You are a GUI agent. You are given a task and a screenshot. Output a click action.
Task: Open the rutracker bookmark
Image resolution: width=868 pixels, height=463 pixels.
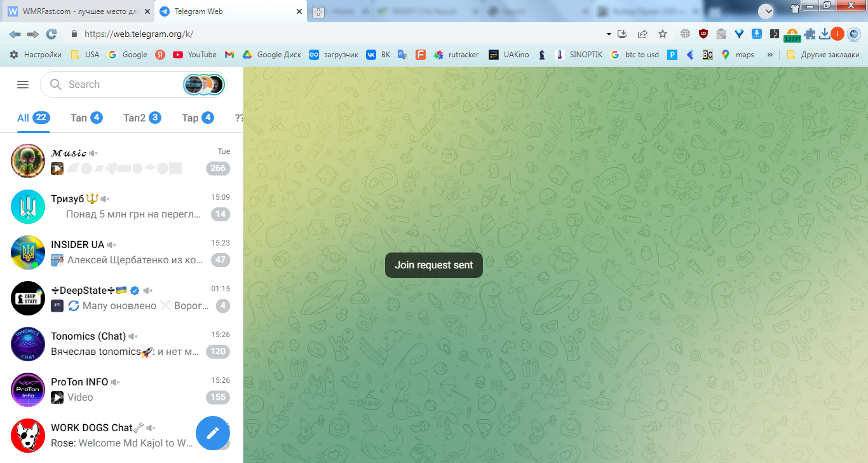456,55
